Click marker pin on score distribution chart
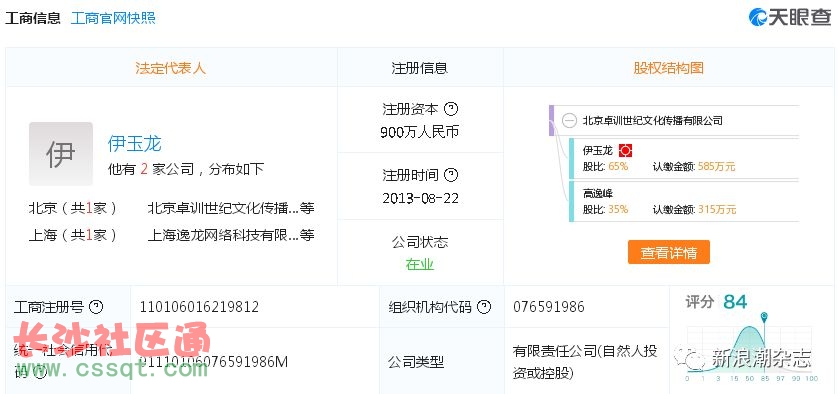 tap(764, 317)
